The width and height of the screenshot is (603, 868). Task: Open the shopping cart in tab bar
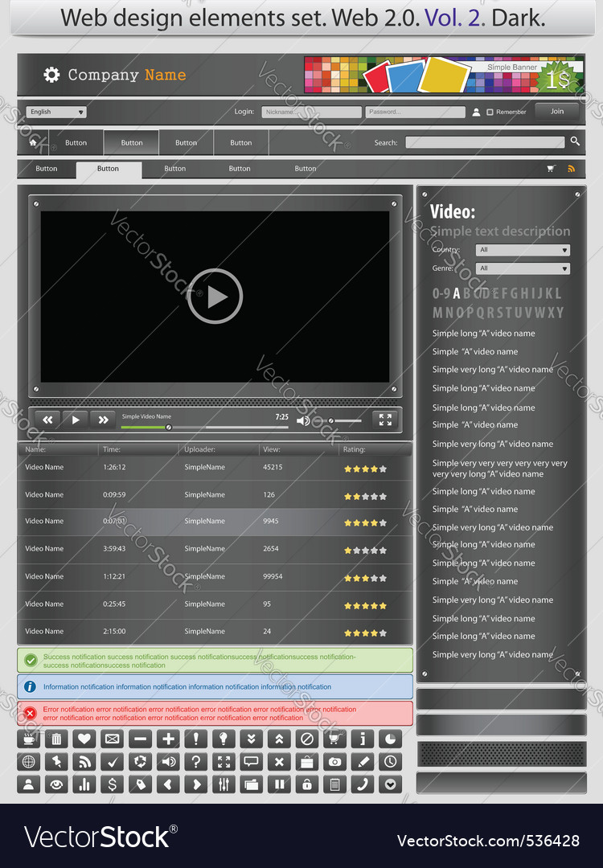[551, 169]
